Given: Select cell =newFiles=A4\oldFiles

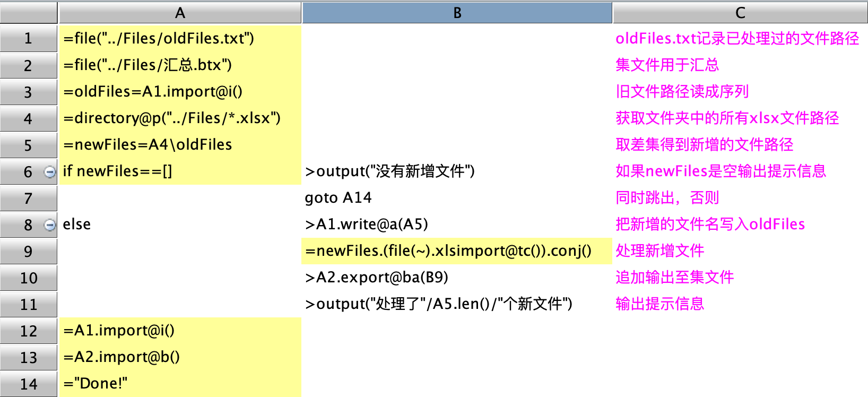Looking at the screenshot, I should [180, 145].
